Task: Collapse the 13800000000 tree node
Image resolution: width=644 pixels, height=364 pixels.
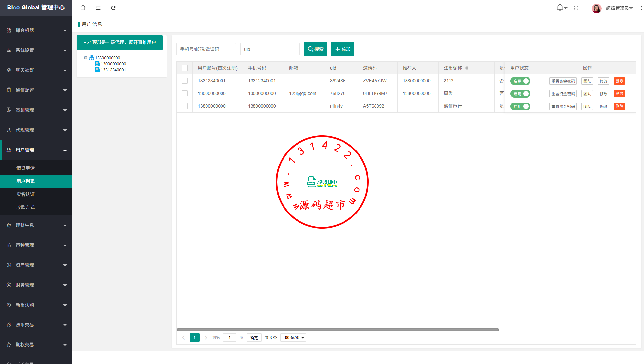Action: click(86, 58)
